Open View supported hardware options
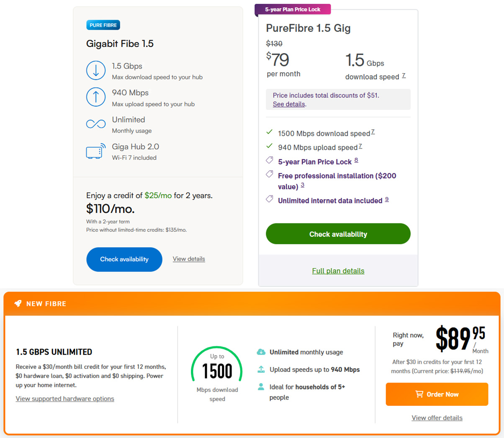Viewport: 504px width, 438px height. click(64, 398)
